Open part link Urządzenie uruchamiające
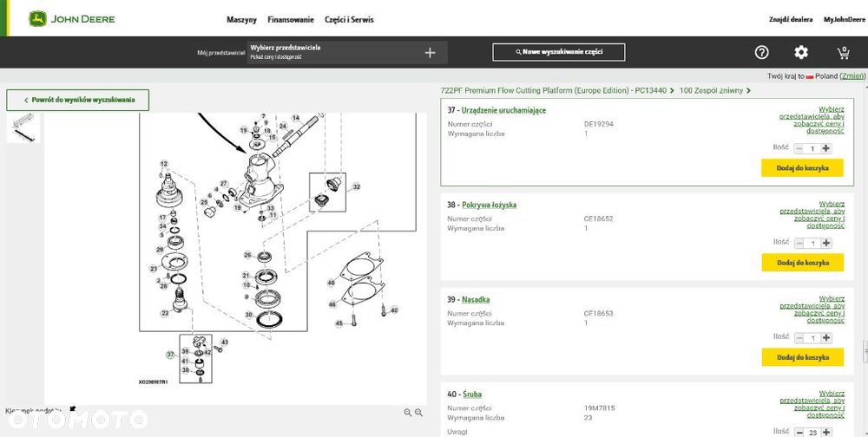This screenshot has width=868, height=437. (503, 110)
